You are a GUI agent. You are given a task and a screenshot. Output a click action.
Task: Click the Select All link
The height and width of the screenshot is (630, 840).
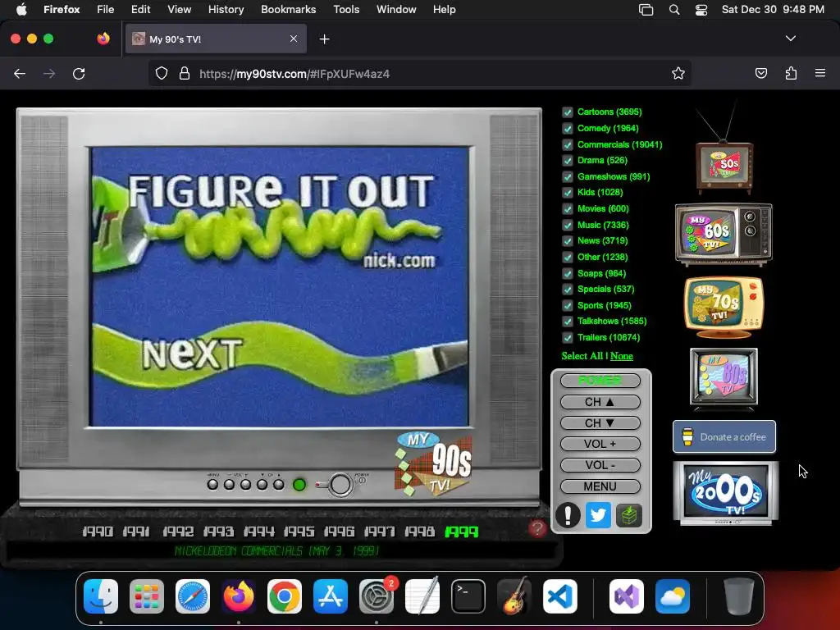tap(582, 356)
